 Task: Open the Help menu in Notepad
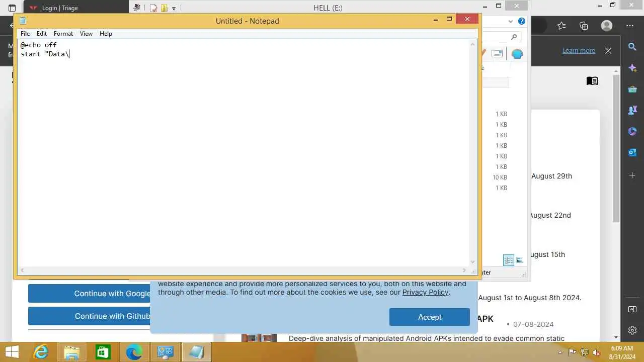[x=106, y=34]
